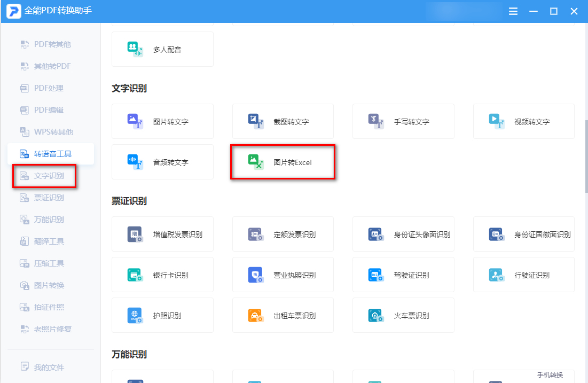Select PDF处理 in the sidebar
This screenshot has width=588, height=383.
(51, 88)
